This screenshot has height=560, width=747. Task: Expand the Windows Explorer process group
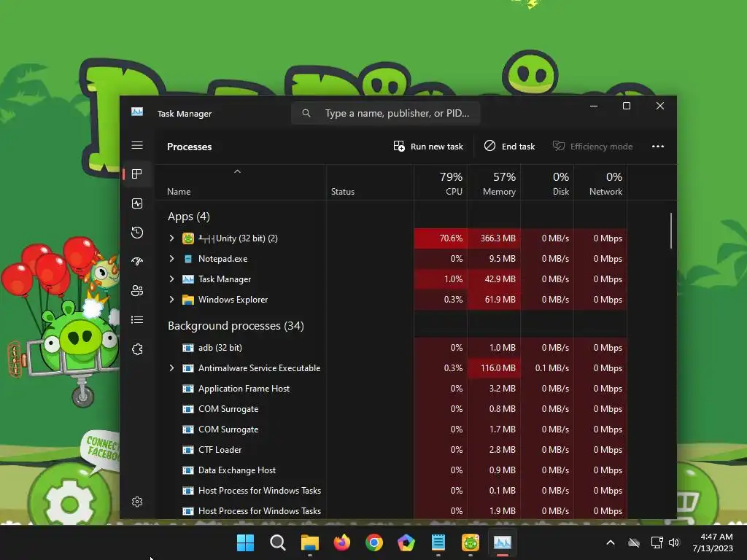point(171,300)
